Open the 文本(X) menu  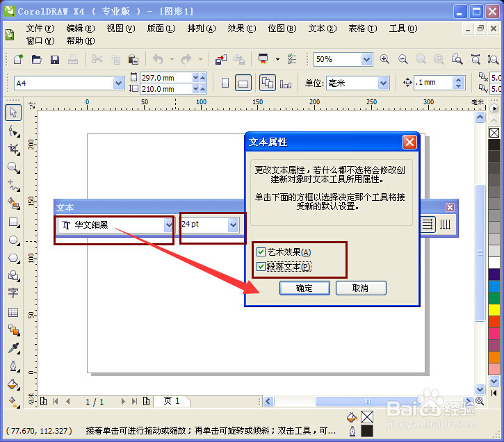click(323, 28)
